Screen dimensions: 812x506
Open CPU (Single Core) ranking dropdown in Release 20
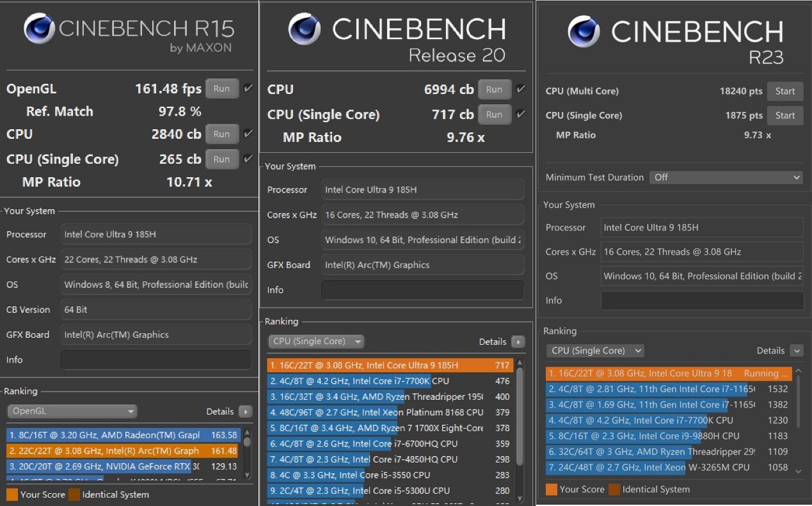pyautogui.click(x=316, y=342)
